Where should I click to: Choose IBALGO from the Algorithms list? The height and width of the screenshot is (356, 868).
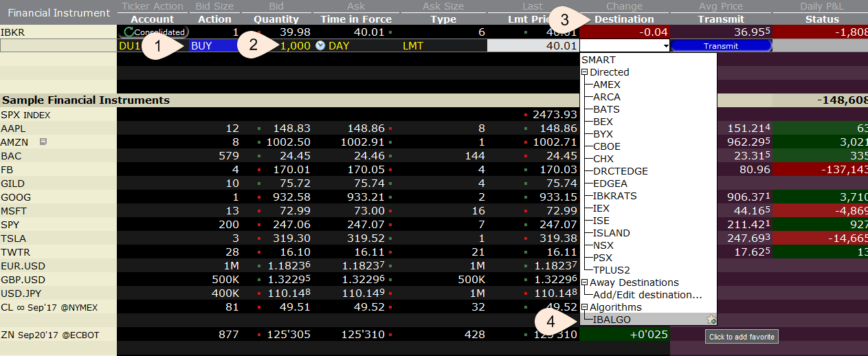(x=612, y=320)
